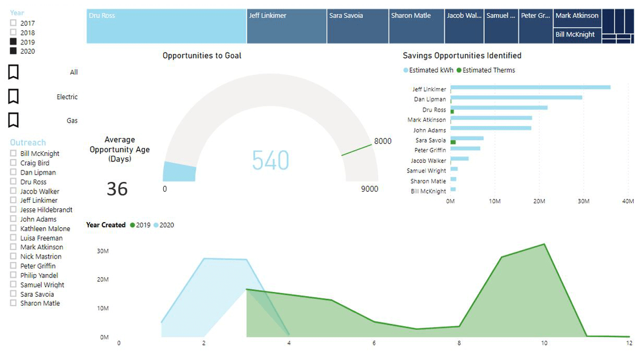Uncheck the 2019 year checkbox
Image resolution: width=644 pixels, height=355 pixels.
(12, 42)
